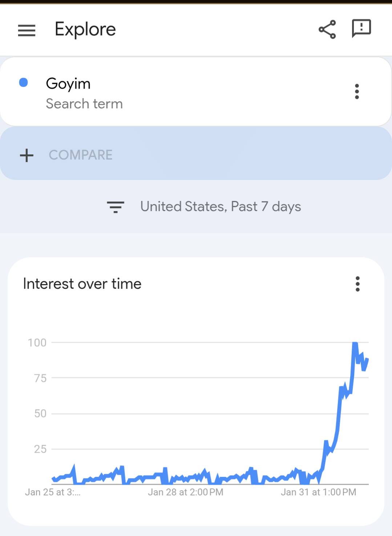The image size is (392, 536).
Task: Tap the Search term subtitle
Action: pyautogui.click(x=84, y=104)
